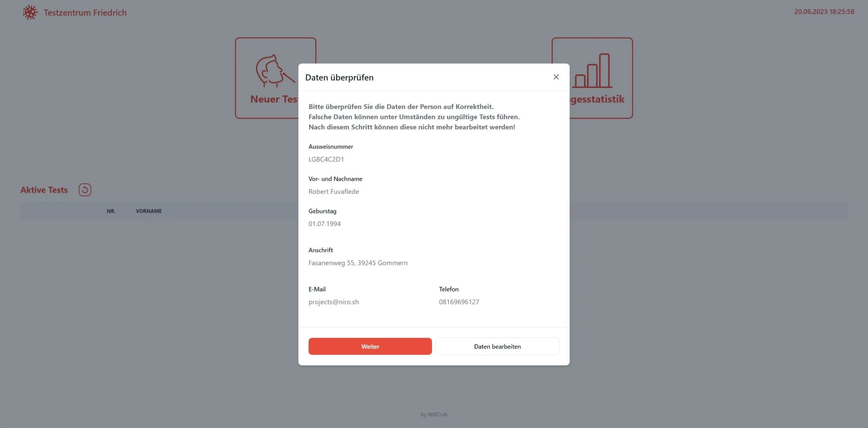Click the Anschrift label

pyautogui.click(x=320, y=250)
